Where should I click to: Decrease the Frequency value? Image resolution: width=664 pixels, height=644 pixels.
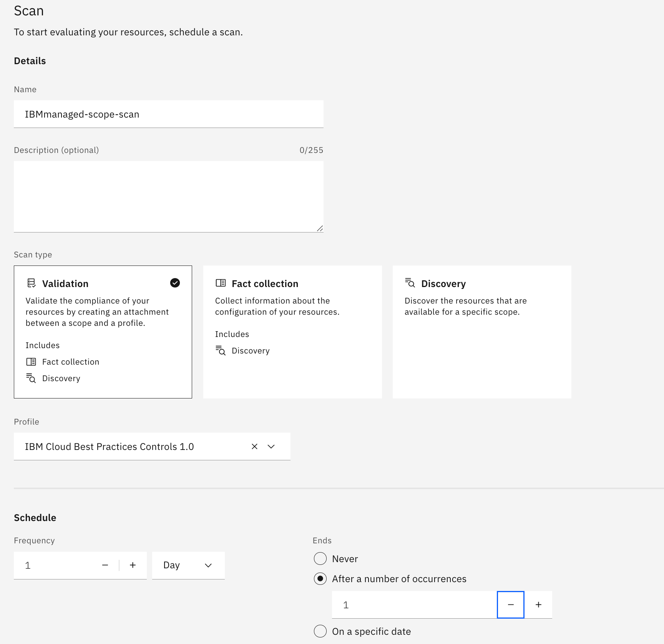click(105, 565)
